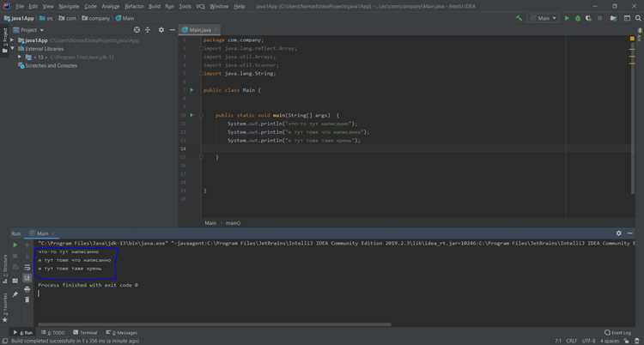The height and width of the screenshot is (345, 644).
Task: Click the restore layout icon in Run panel
Action: tap(15, 281)
